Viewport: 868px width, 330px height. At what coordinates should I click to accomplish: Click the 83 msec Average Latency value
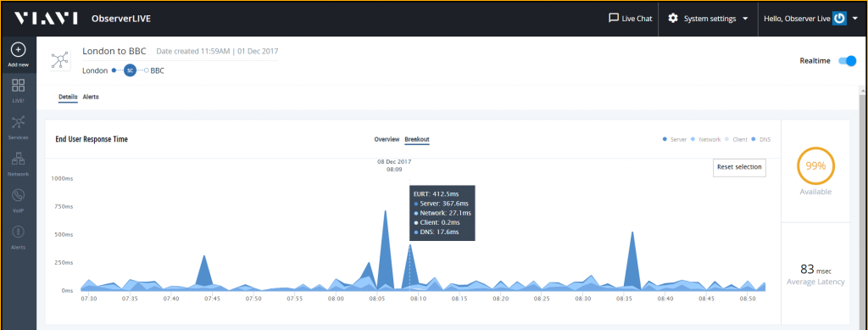815,270
